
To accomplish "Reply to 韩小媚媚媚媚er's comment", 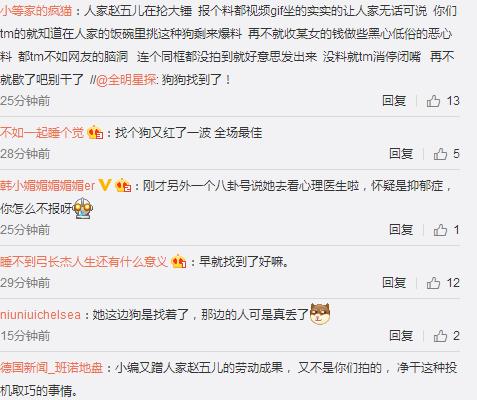I will pos(401,230).
